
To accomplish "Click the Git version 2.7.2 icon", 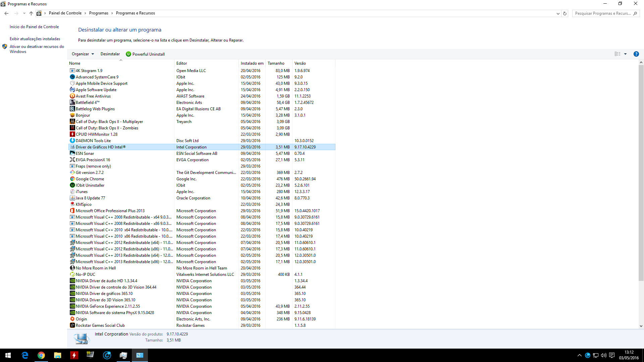I will click(72, 173).
